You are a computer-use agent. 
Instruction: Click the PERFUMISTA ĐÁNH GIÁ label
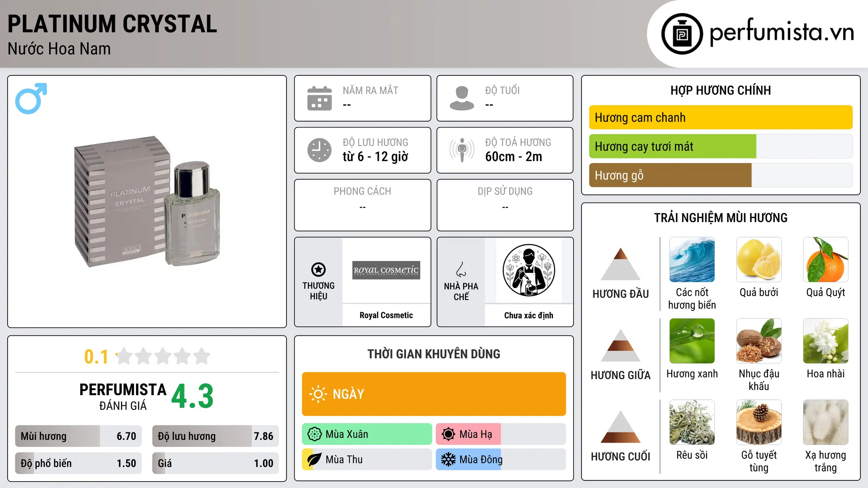[123, 396]
